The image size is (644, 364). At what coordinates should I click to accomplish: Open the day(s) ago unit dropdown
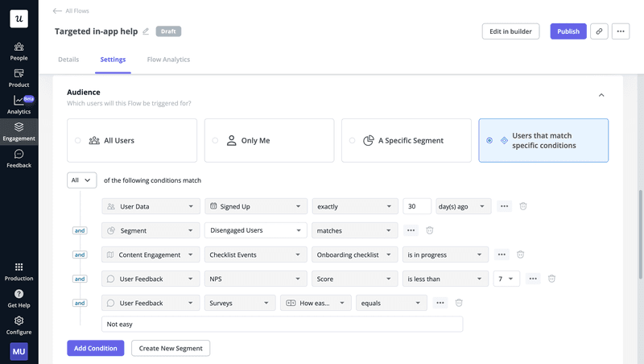(x=464, y=206)
